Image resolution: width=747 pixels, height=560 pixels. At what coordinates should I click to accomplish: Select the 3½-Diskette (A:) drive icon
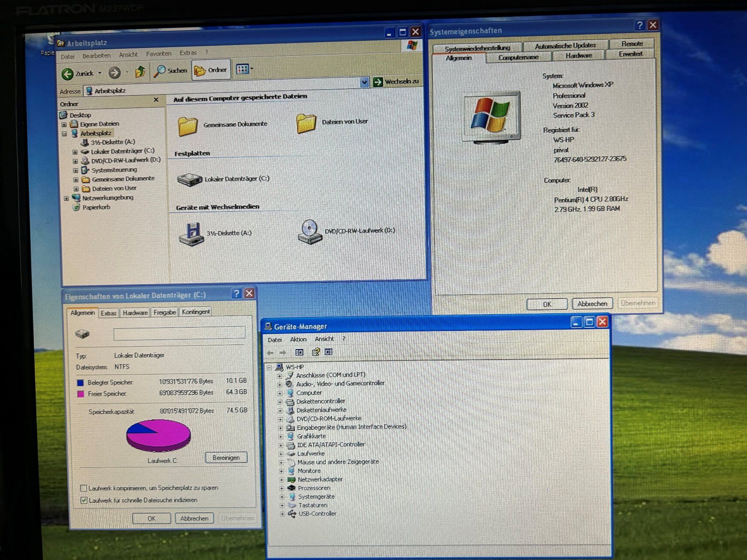pos(191,234)
